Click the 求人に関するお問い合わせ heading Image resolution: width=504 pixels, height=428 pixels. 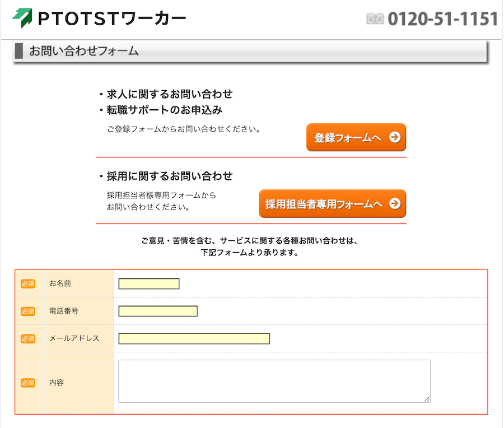tap(170, 94)
